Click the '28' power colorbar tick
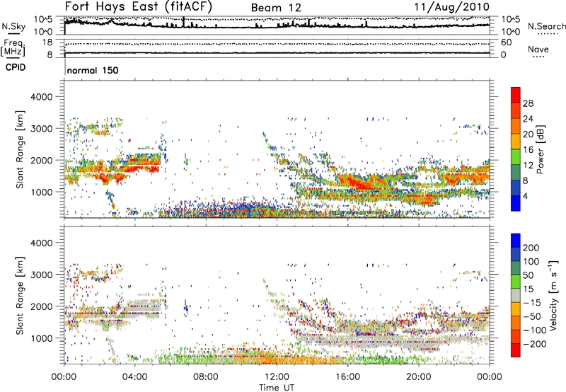Image resolution: width=566 pixels, height=392 pixels. [x=528, y=103]
